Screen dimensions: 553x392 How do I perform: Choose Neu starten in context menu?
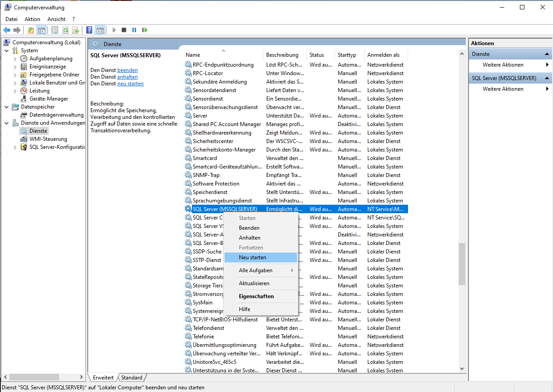point(252,257)
